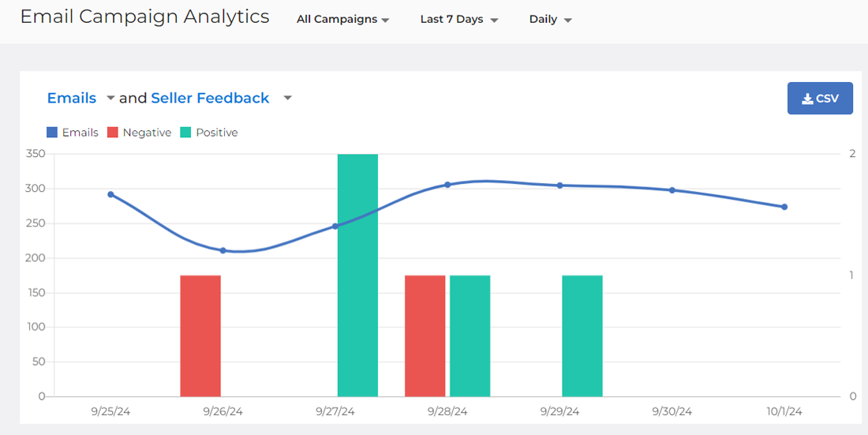
Task: Click the red Negative bar on 9/28/24
Action: tap(425, 336)
